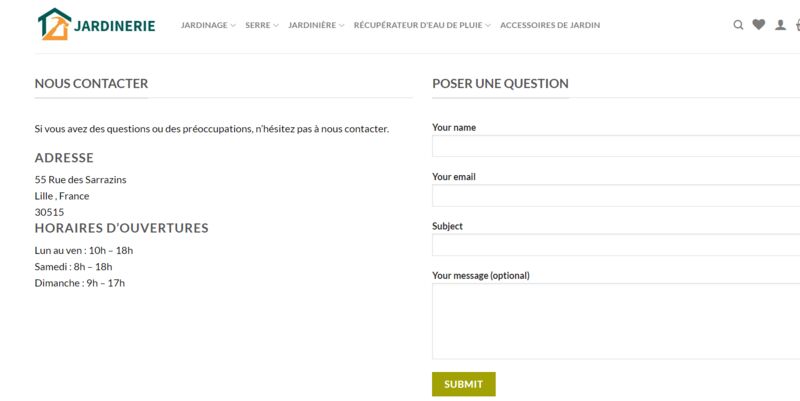Viewport: 800px width, 401px height.
Task: Expand Récupérateur d'eau de pluie chevron
Action: coord(488,26)
